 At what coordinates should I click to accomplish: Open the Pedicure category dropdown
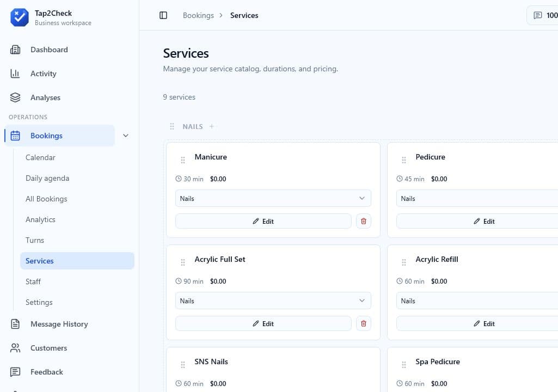(x=477, y=198)
